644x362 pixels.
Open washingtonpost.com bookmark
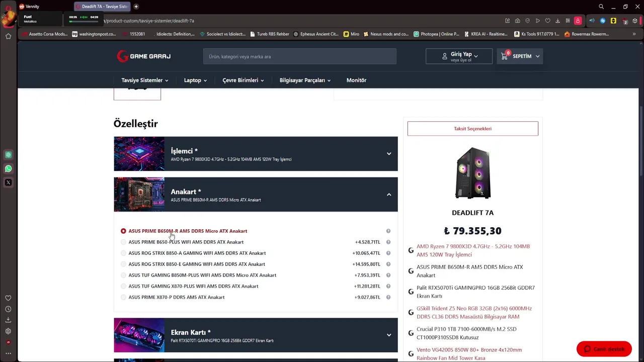point(94,34)
